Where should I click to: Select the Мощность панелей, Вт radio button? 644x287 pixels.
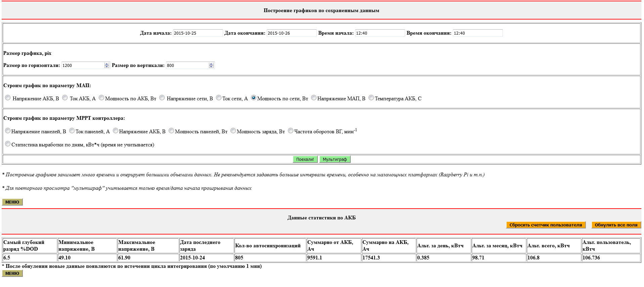point(171,131)
